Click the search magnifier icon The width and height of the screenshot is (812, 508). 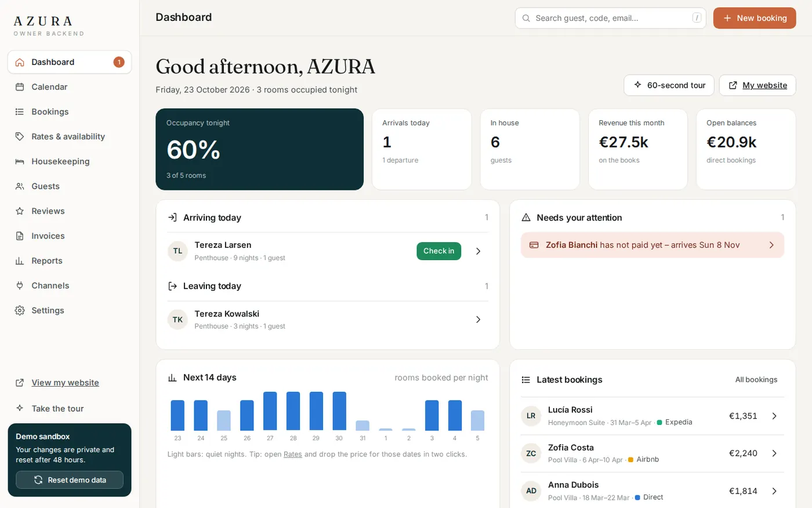click(526, 18)
